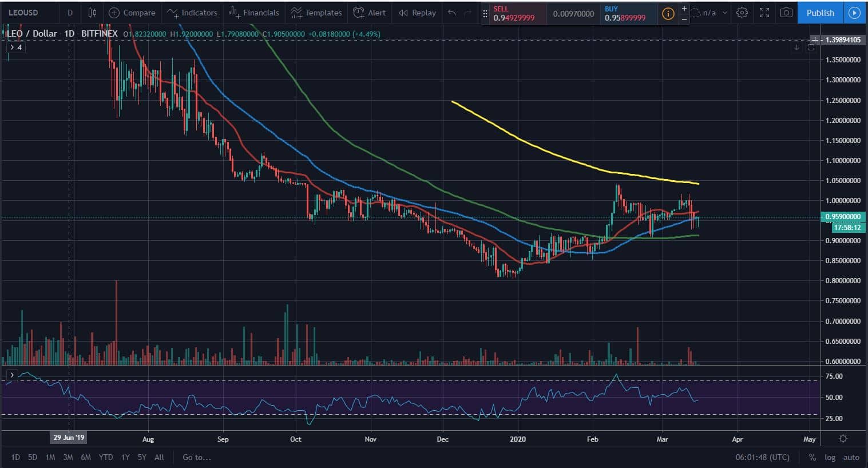This screenshot has height=468, width=868.
Task: Open the candlestick chart style selector
Action: pos(92,13)
